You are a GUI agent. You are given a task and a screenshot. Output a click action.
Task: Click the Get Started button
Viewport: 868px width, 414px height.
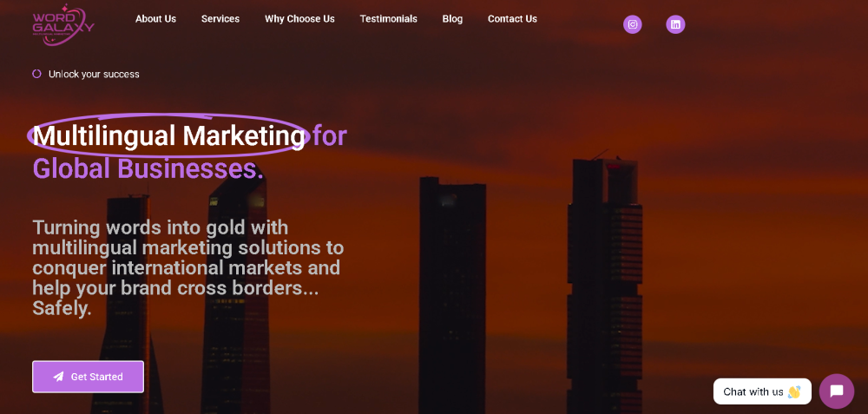coord(88,377)
